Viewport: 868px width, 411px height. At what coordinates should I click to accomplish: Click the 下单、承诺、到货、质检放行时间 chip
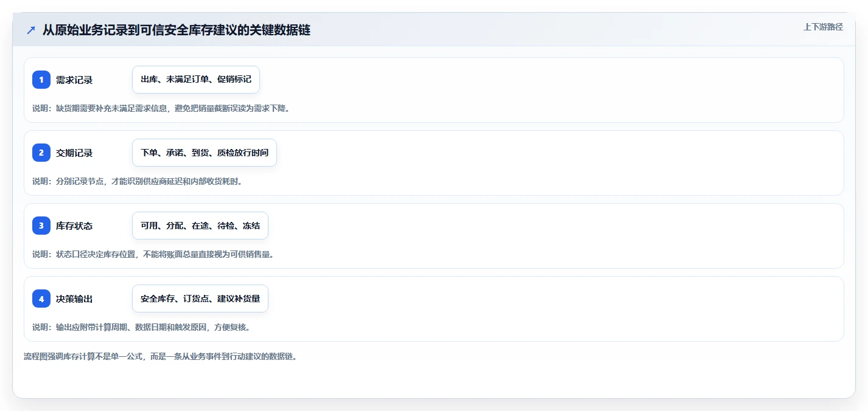pos(205,153)
